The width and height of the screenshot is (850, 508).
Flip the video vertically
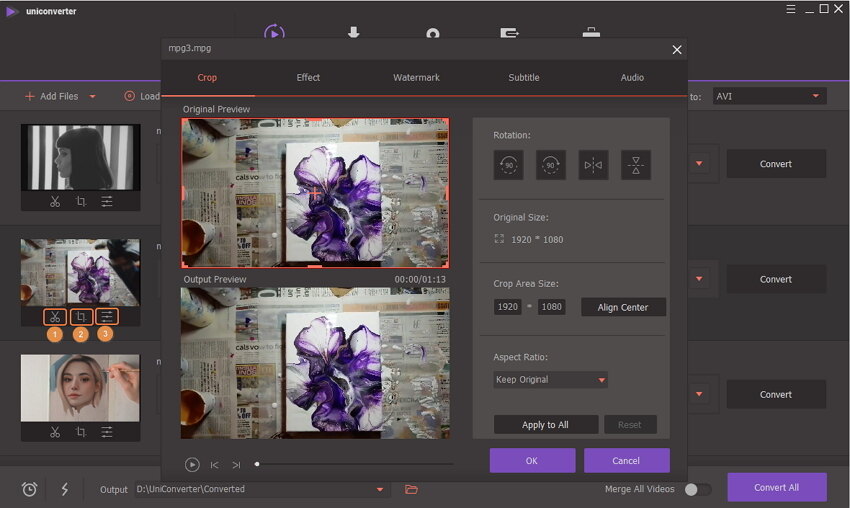(x=636, y=165)
